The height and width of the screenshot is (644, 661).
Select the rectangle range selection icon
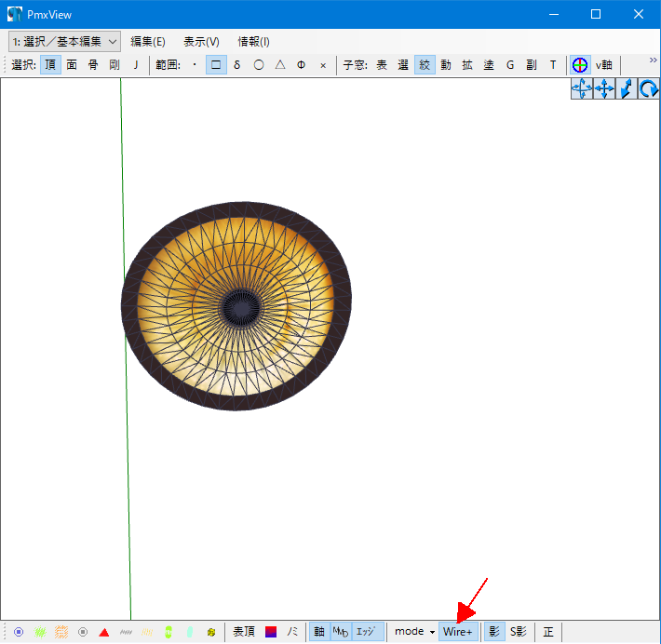(216, 65)
